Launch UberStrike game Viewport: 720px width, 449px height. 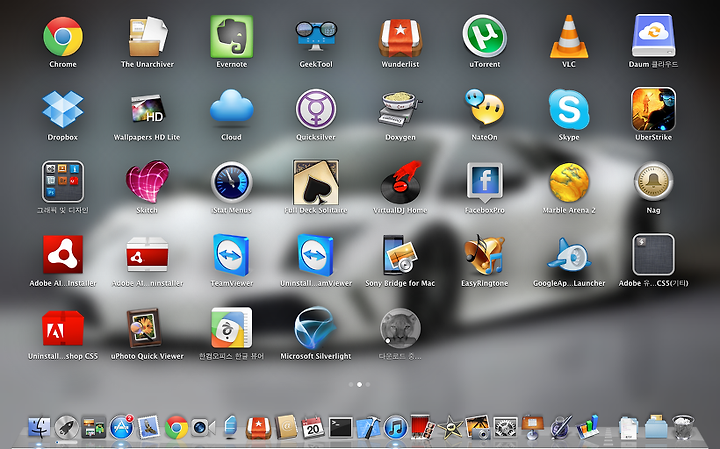point(653,109)
